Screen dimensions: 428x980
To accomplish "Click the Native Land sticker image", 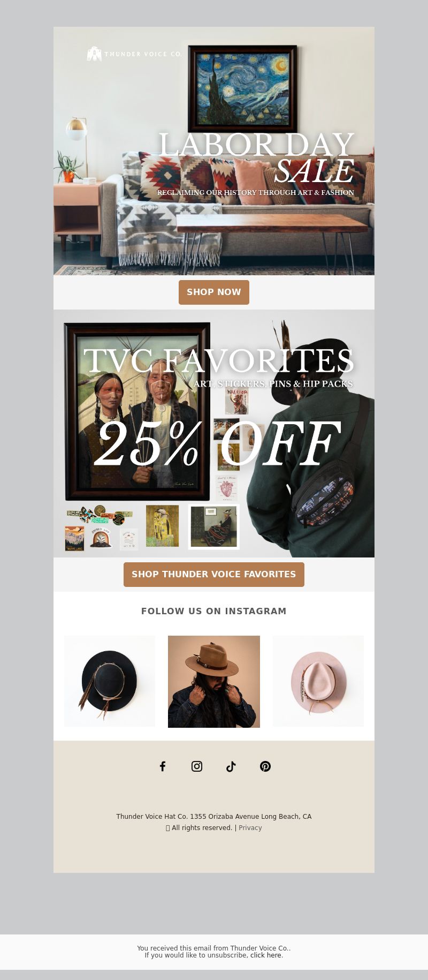I will coord(74,538).
